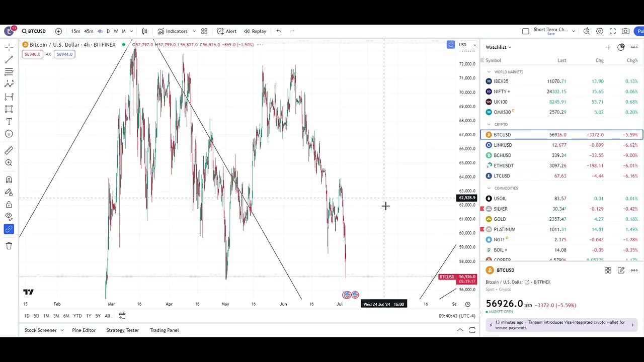Click the sell price 56940.0 button
Screen dimensions: 644x362
click(32, 54)
